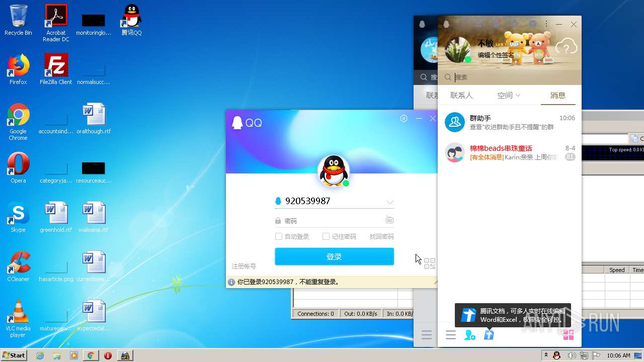Click unread badge 81 on group chat
644x362 pixels.
tap(570, 157)
